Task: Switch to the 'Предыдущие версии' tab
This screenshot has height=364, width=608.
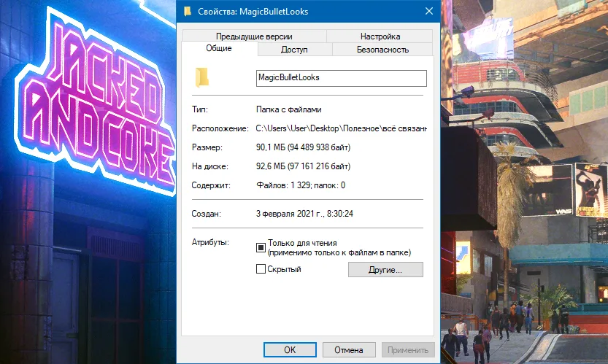Action: click(x=254, y=36)
